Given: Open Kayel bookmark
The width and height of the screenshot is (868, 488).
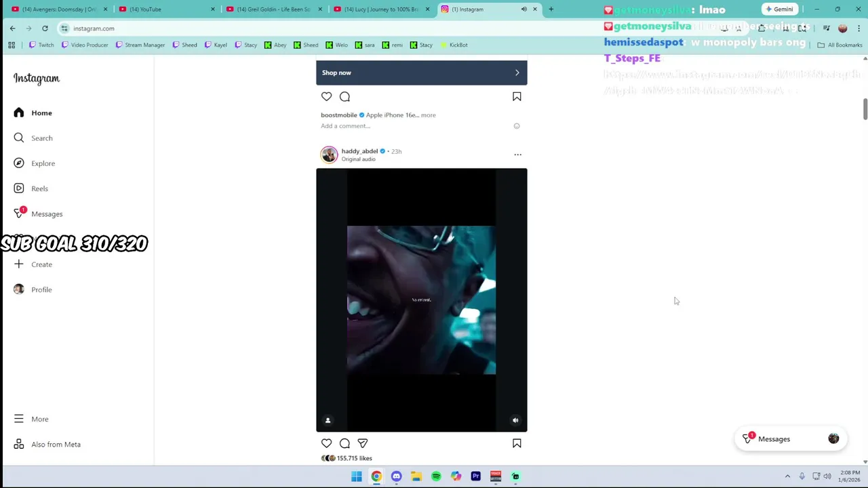Looking at the screenshot, I should [215, 45].
